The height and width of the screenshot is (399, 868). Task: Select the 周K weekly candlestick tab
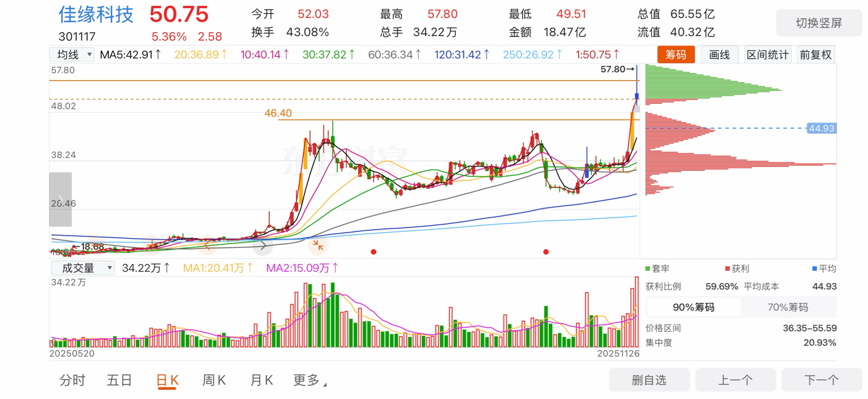(214, 380)
